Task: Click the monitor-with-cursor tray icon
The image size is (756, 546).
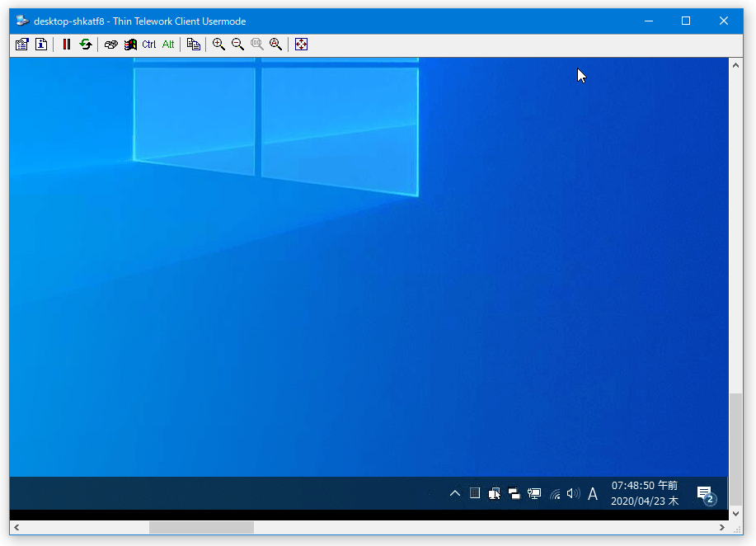Action: tap(494, 493)
